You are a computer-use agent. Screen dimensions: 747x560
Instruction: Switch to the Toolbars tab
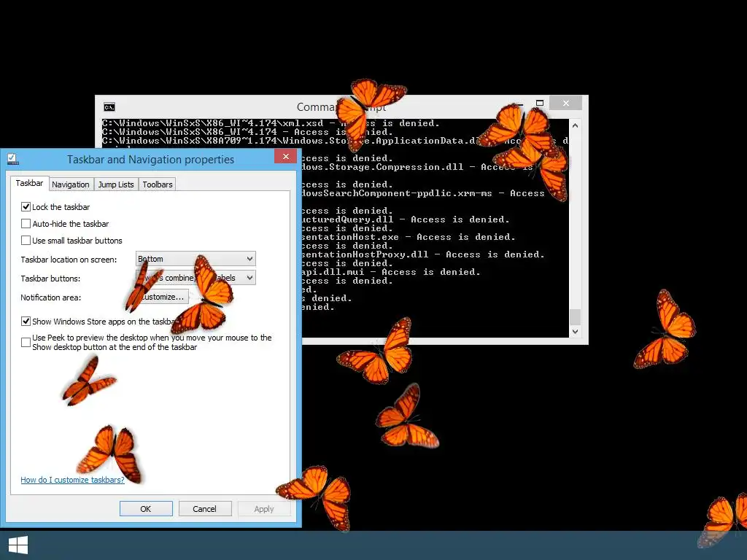[x=158, y=184]
